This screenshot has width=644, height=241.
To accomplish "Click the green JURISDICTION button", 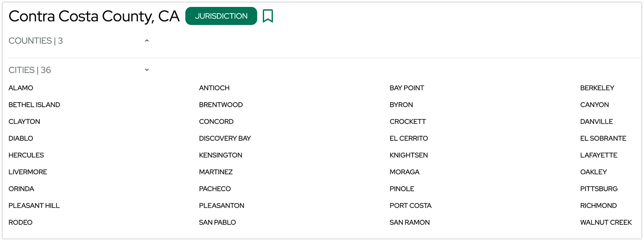I will 221,16.
